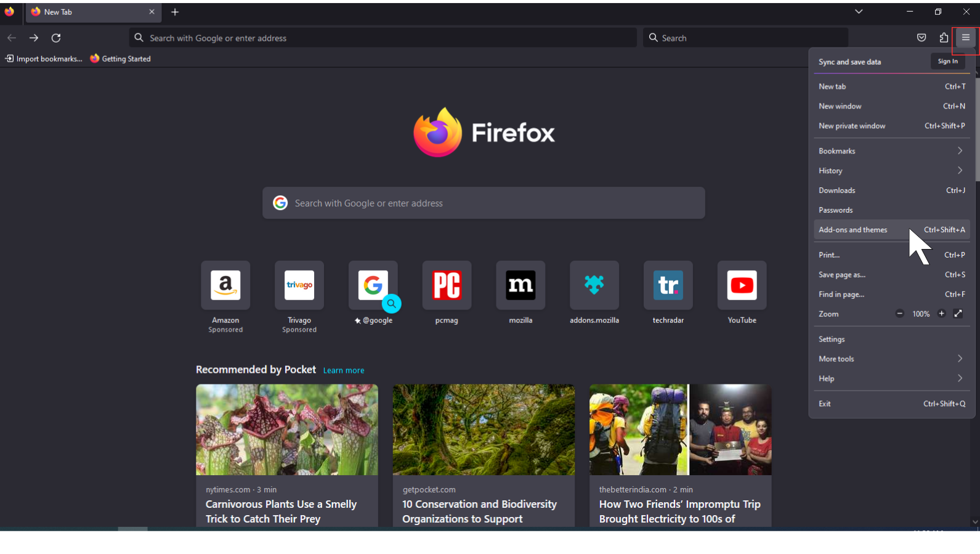Toggle full screen mode icon in Zoom row
The image size is (980, 554).
pyautogui.click(x=958, y=314)
